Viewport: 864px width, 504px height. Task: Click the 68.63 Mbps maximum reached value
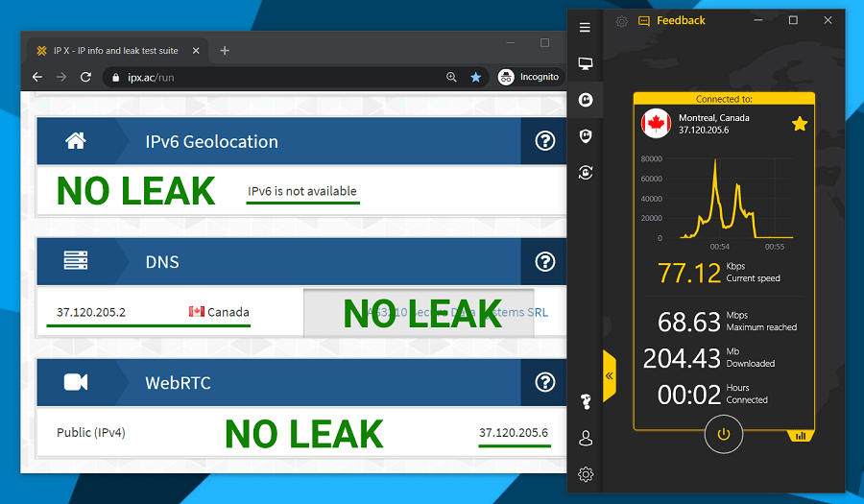click(x=688, y=322)
